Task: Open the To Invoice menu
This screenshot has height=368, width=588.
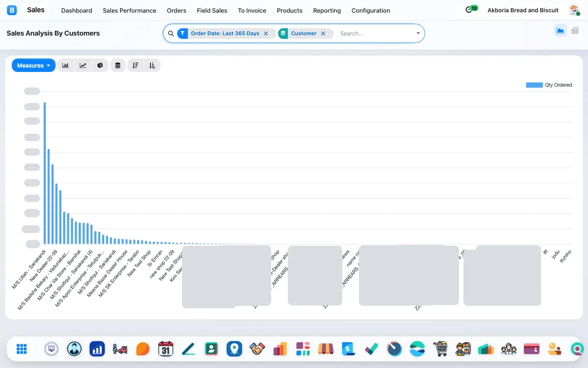Action: pos(252,11)
